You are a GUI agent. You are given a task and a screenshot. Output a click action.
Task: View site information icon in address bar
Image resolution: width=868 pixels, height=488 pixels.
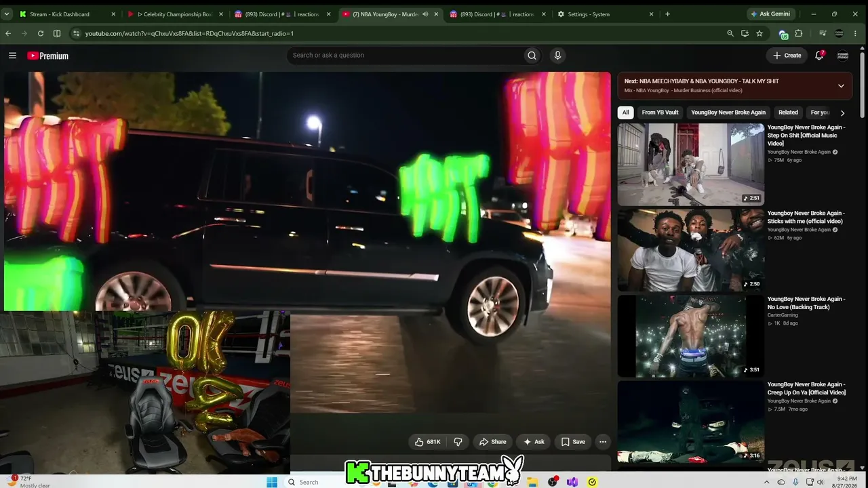pos(76,33)
